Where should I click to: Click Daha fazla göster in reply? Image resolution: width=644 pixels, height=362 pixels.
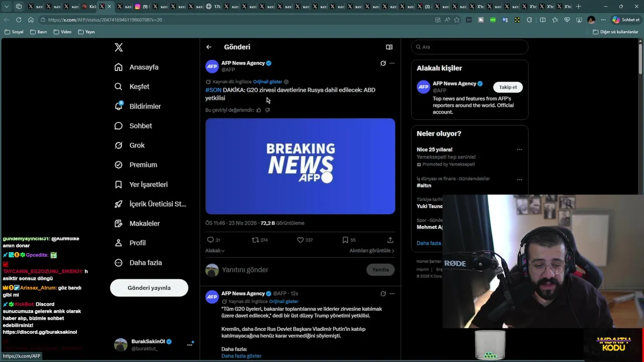[242, 356]
